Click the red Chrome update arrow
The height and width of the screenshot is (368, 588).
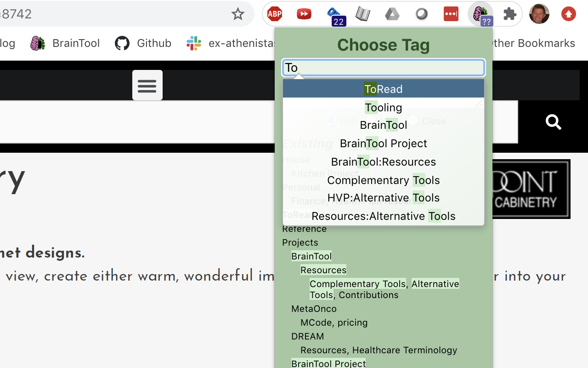(x=569, y=14)
